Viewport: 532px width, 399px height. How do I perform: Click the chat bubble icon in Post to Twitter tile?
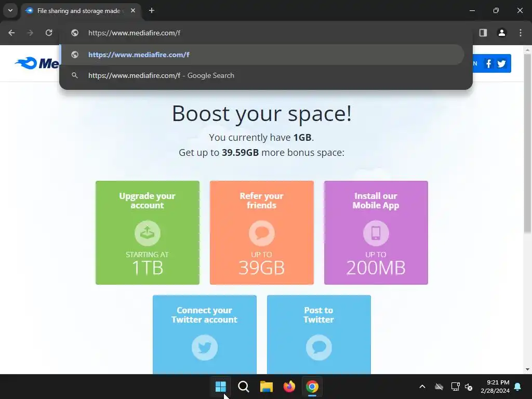coord(319,348)
